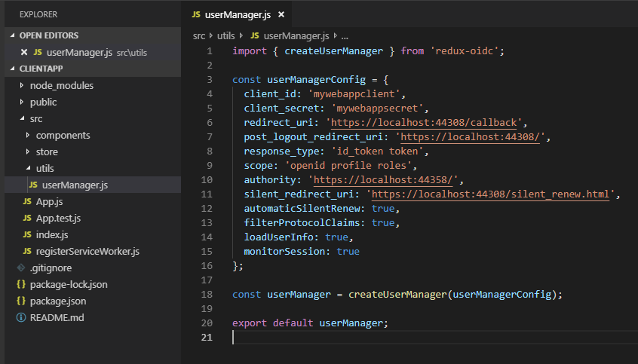Click monitorSession property on line 15
This screenshot has height=364, width=638.
(x=284, y=252)
